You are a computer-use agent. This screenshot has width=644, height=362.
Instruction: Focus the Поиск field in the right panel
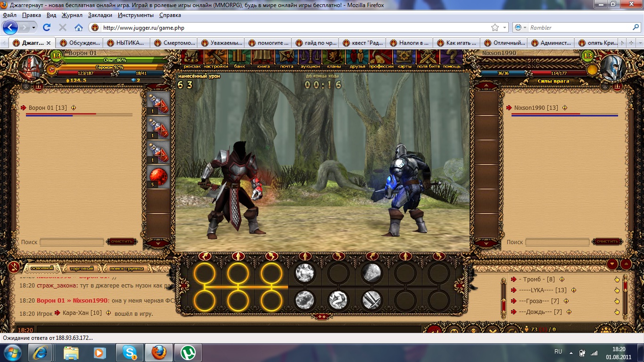coord(558,242)
